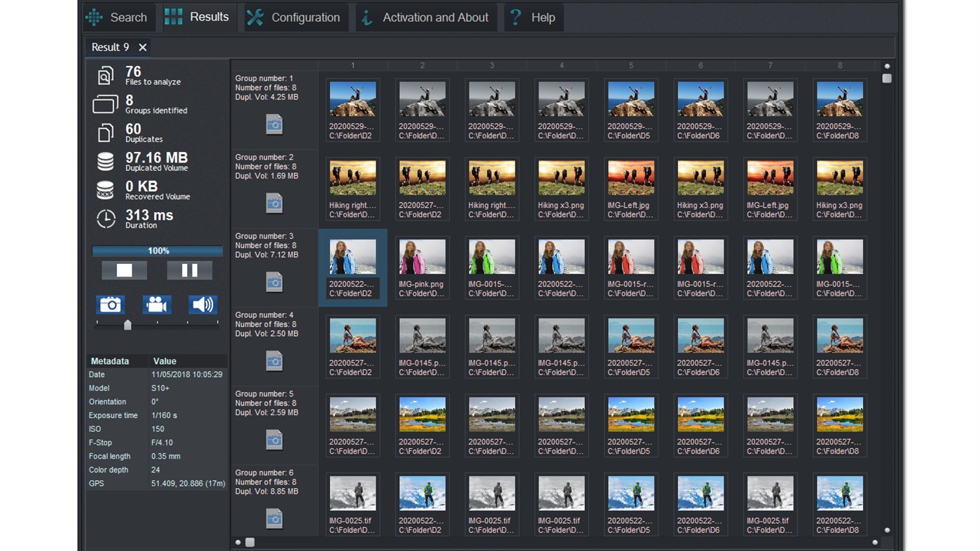Click the image file icon for Group 5
This screenshot has width=980, height=551.
tap(274, 440)
